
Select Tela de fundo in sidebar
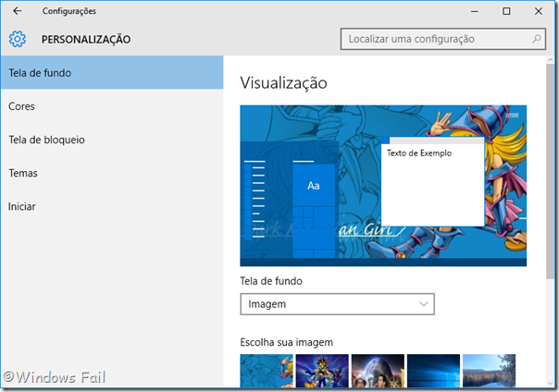(x=112, y=73)
